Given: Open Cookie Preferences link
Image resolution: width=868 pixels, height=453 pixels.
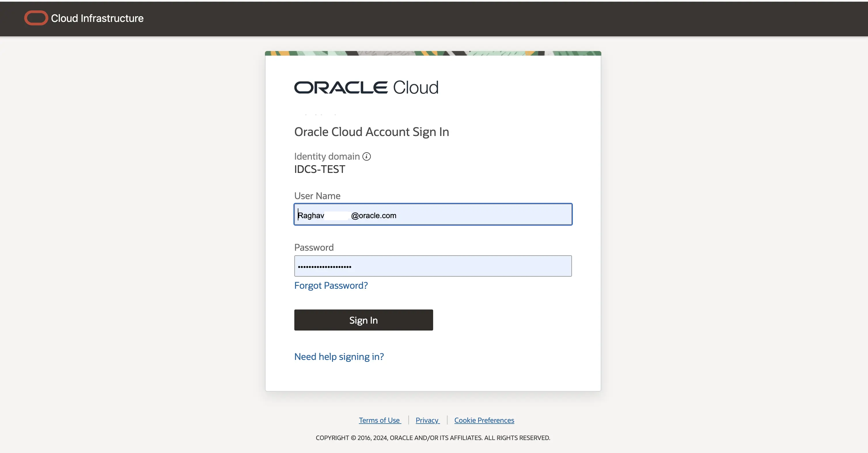Looking at the screenshot, I should pyautogui.click(x=484, y=420).
